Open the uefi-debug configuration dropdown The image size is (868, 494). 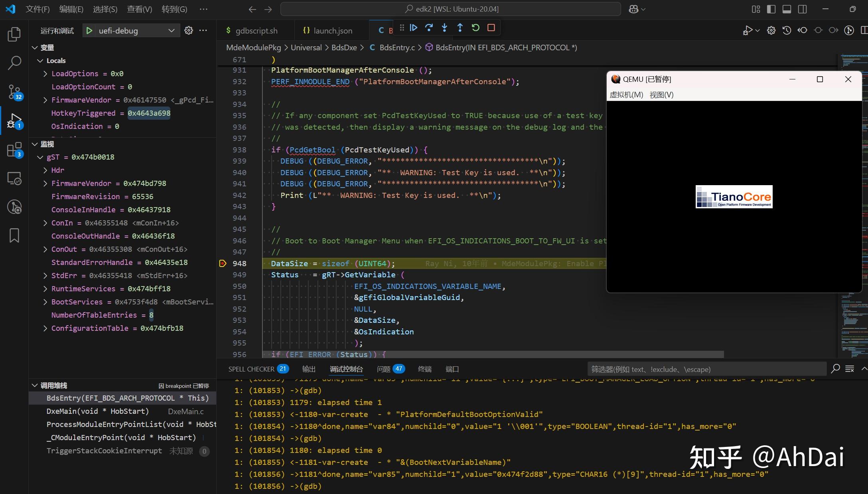pyautogui.click(x=171, y=30)
